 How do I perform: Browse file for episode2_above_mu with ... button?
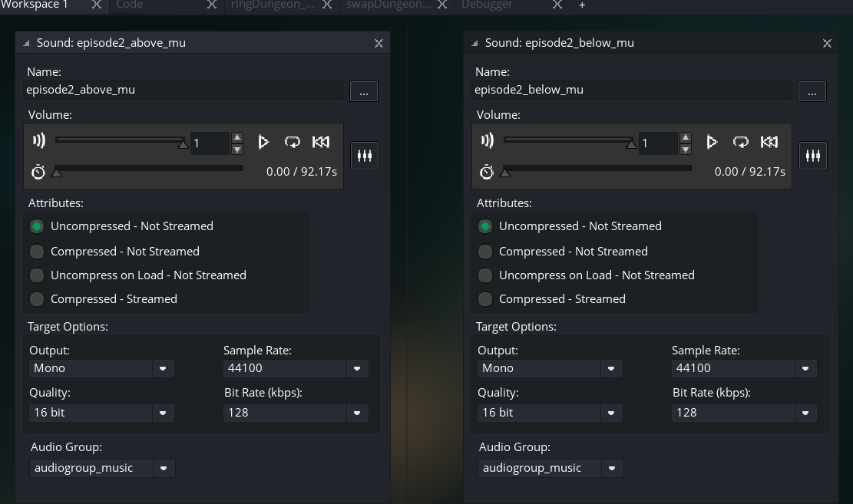coord(364,91)
